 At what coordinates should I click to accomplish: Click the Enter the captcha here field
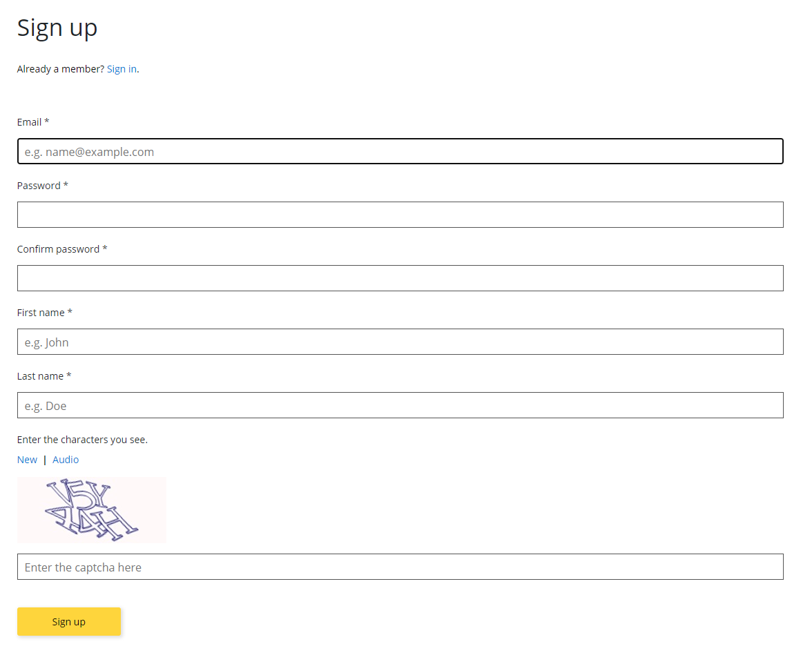(400, 567)
